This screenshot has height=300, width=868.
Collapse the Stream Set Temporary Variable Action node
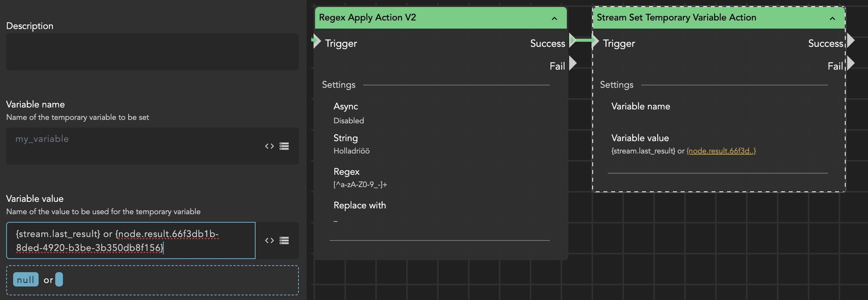click(x=832, y=18)
